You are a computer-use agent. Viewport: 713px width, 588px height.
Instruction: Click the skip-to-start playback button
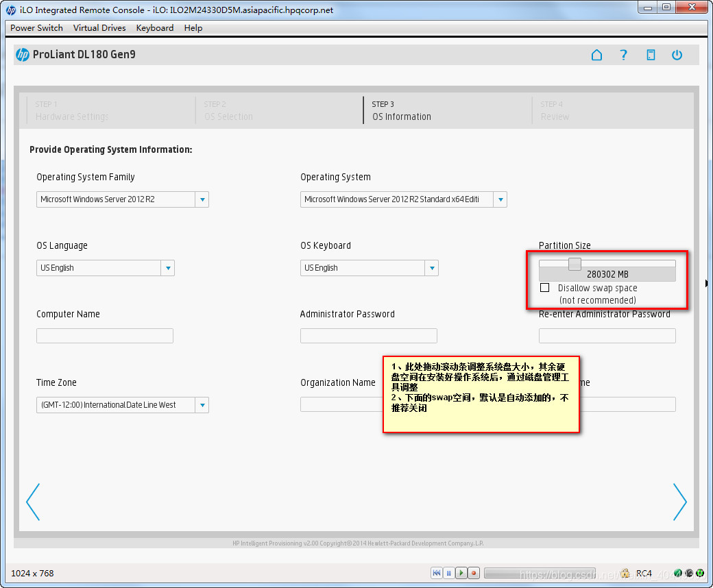point(437,573)
